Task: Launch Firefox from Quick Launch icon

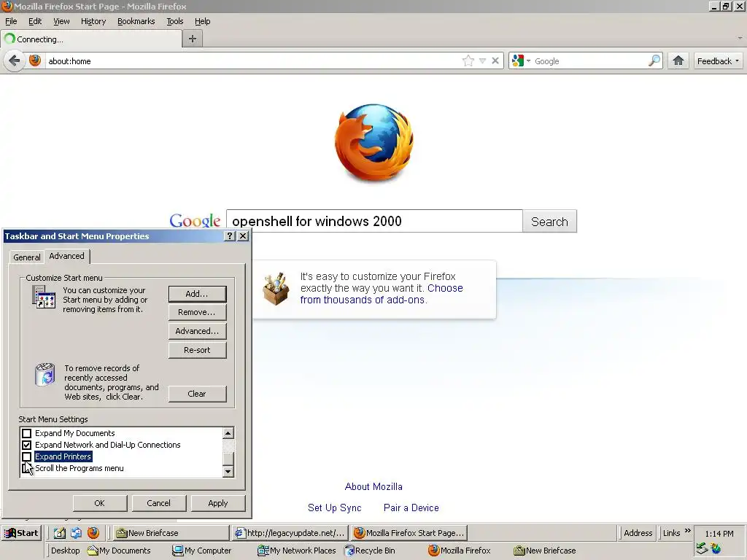Action: coord(93,532)
